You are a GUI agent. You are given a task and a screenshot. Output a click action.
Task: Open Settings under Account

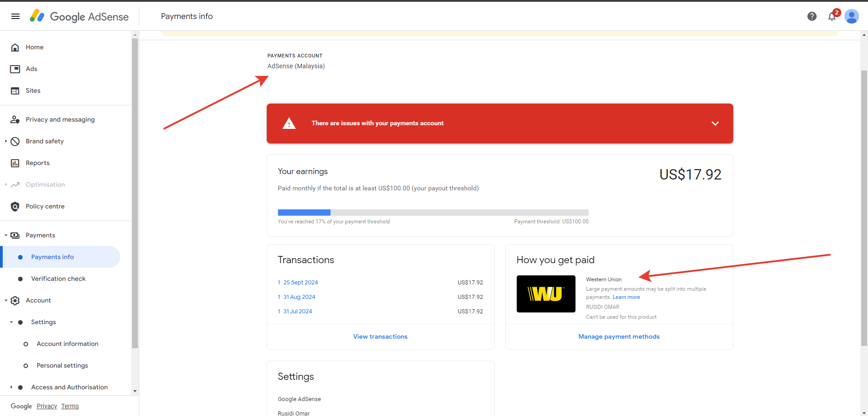[43, 322]
